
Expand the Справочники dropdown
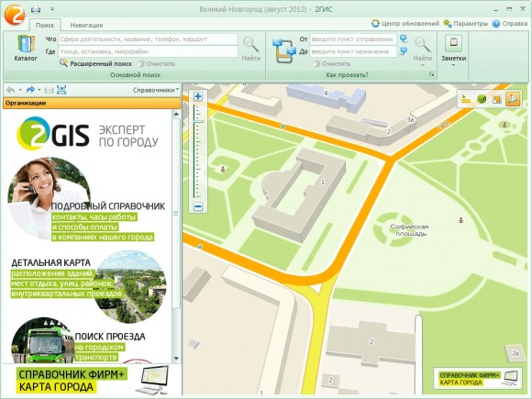tap(156, 90)
